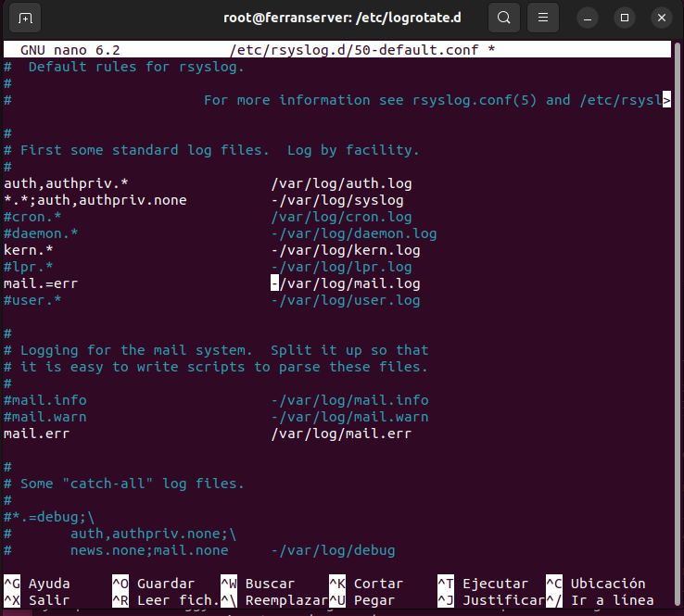Viewport: 684px width, 616px height.
Task: Click the GNU nano 6.2 header text
Action: (x=70, y=50)
